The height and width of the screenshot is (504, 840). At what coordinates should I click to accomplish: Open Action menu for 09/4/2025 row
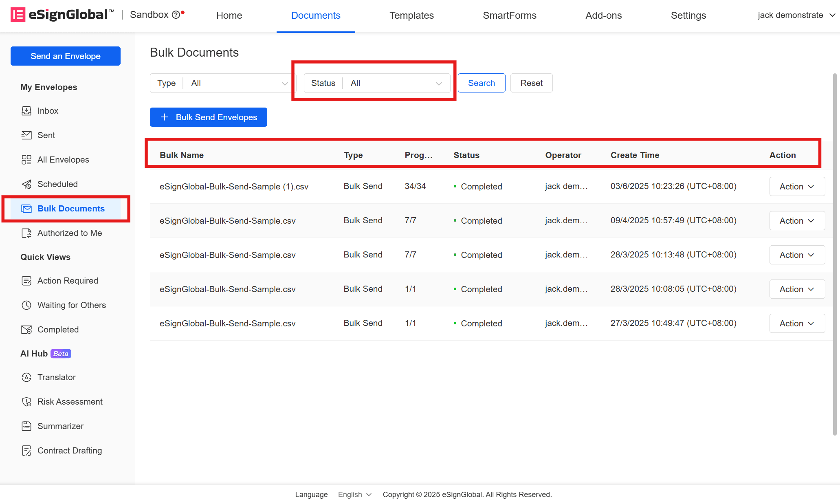pos(797,220)
